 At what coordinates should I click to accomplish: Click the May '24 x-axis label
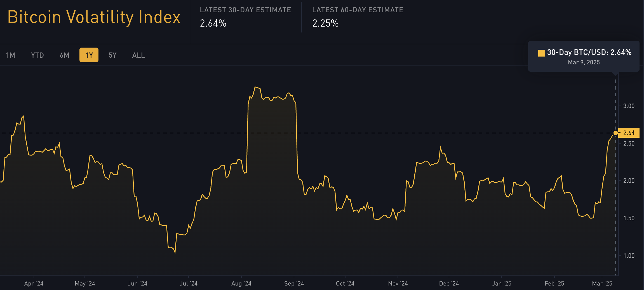pyautogui.click(x=85, y=284)
